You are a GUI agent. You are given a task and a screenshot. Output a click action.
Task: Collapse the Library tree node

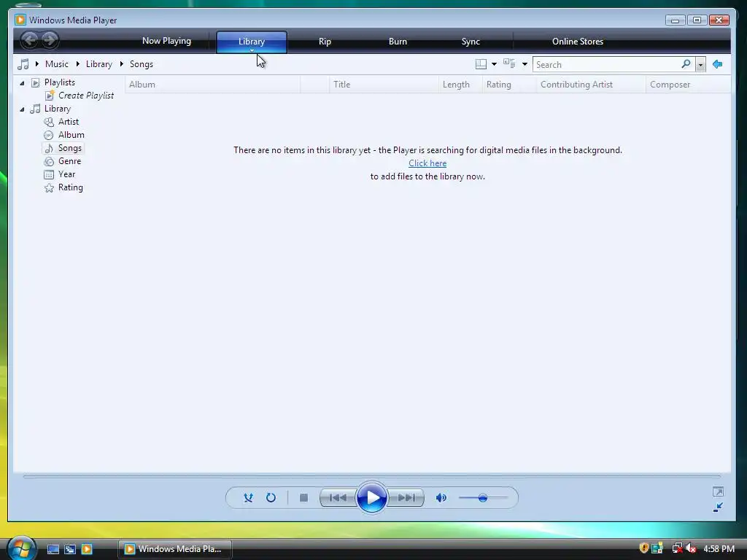tap(22, 109)
